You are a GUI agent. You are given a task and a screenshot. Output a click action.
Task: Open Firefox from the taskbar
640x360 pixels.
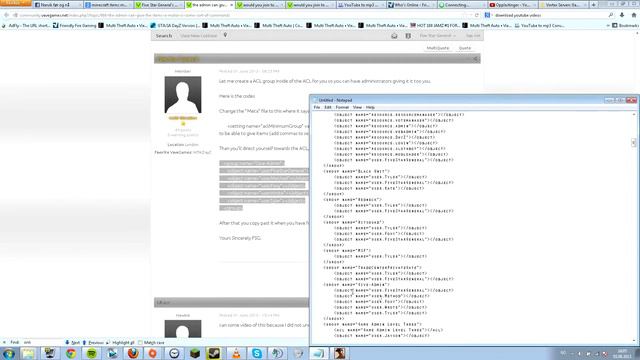133,353
